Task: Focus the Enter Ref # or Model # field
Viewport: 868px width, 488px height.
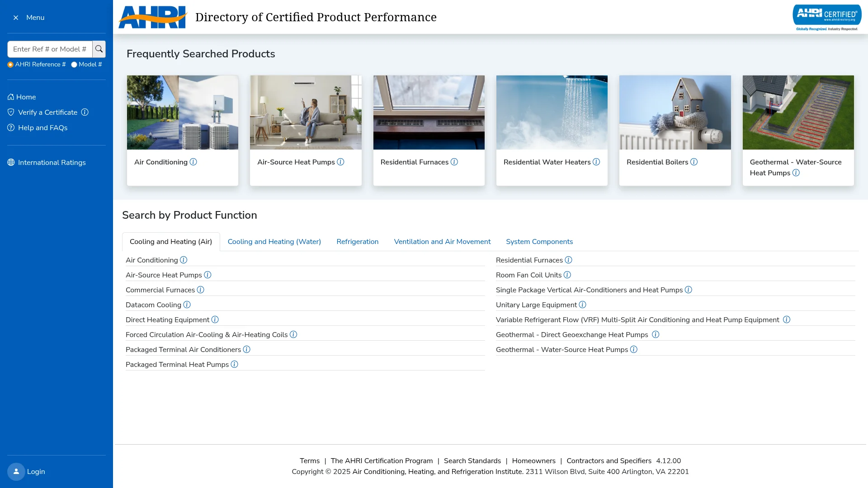Action: (x=50, y=49)
